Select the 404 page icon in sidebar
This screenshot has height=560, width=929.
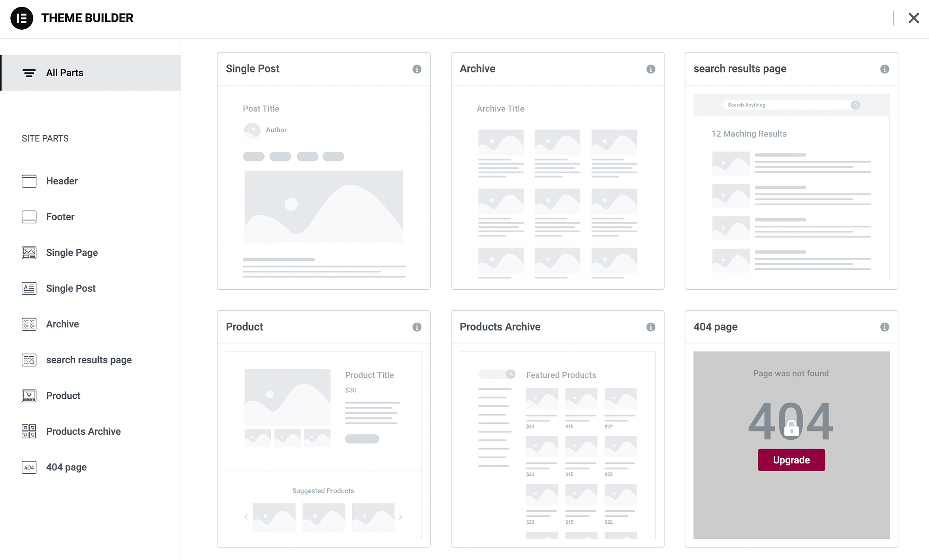[28, 467]
